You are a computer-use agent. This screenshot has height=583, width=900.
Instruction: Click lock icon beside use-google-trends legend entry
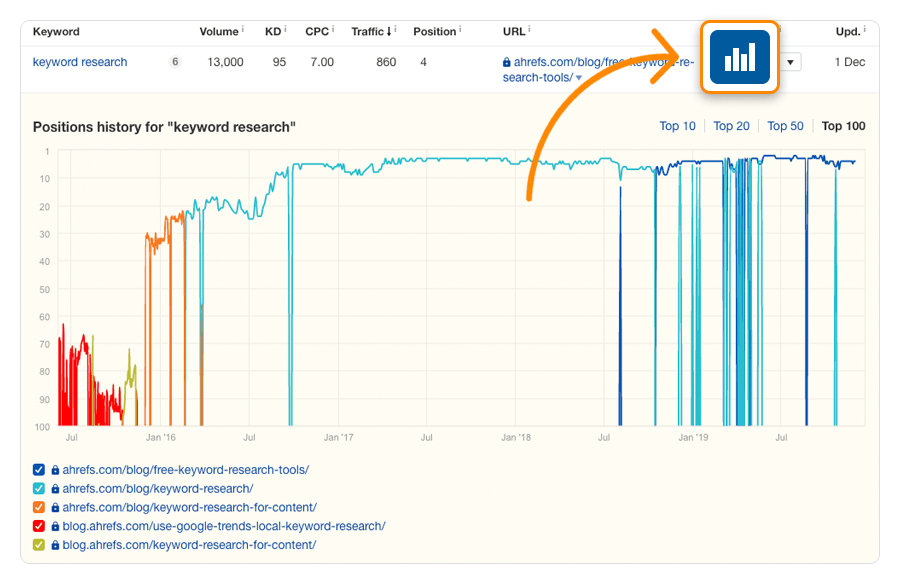click(x=55, y=526)
